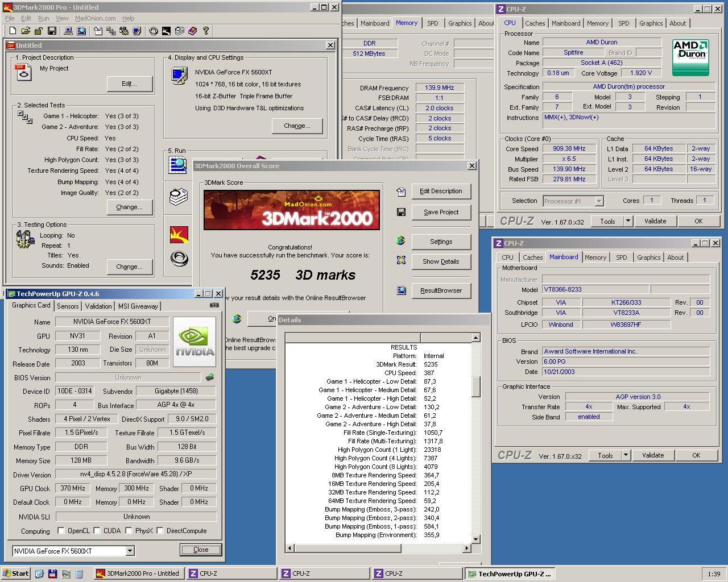
Task: Click the Edit Description button
Action: point(441,191)
